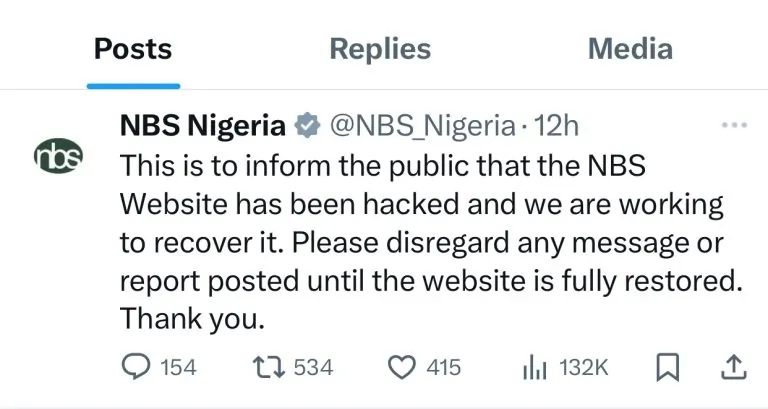Open the NBS Nigeria display name link
Screen dimensions: 768x409
[x=202, y=126]
